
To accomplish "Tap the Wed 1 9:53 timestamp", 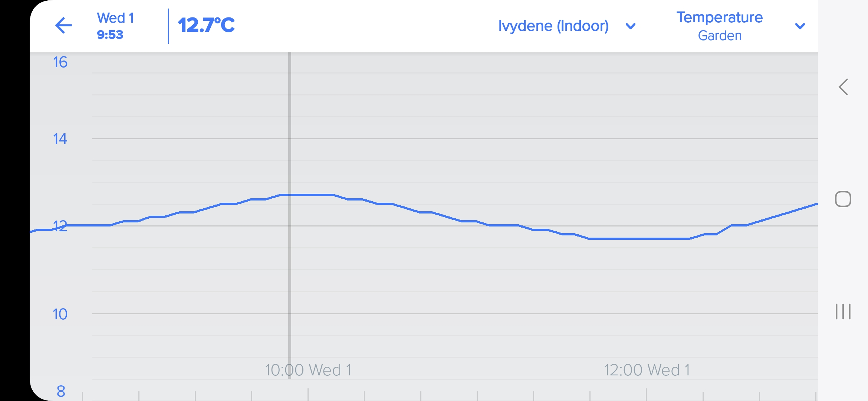I will pos(115,26).
